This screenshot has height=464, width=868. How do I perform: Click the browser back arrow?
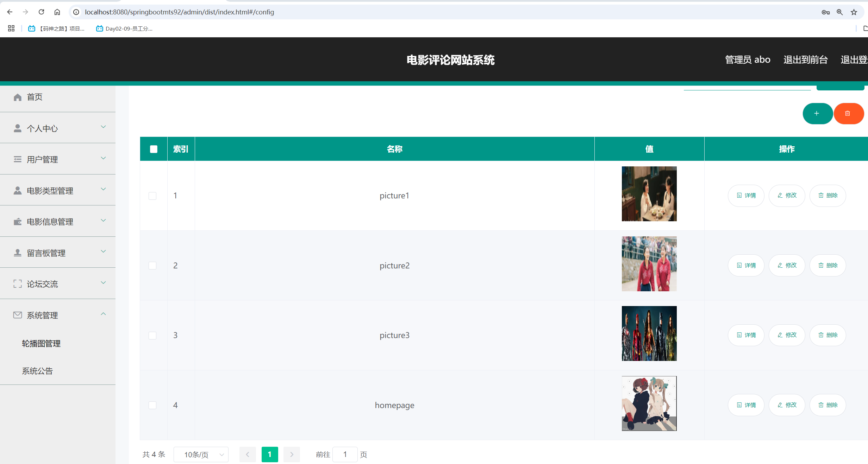[x=10, y=12]
